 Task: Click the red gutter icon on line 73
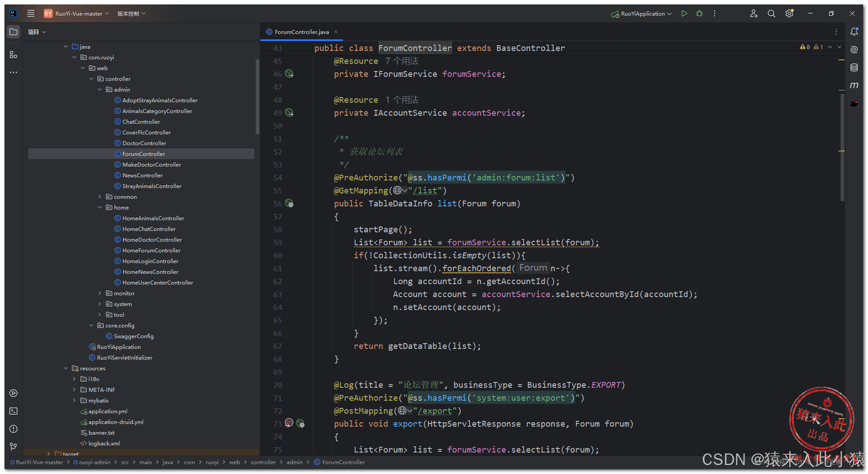pos(289,423)
